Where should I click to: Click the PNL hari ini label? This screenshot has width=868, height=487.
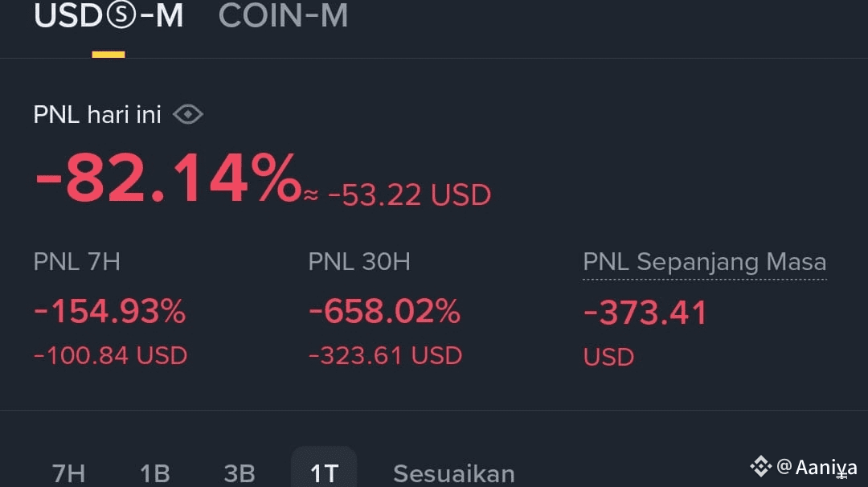coord(97,115)
